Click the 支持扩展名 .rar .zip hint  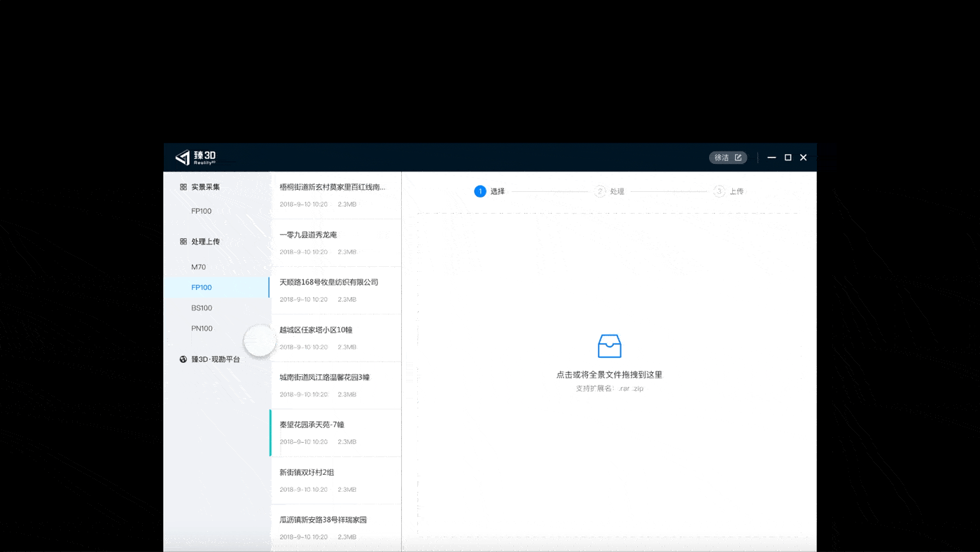[x=609, y=388]
